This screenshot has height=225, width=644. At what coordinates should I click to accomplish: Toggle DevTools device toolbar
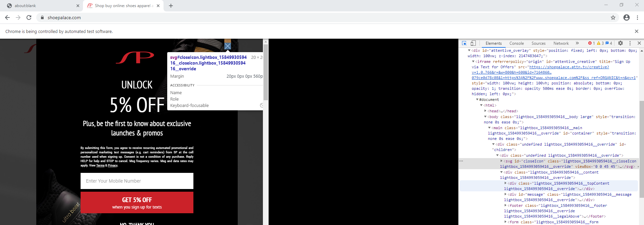point(473,43)
